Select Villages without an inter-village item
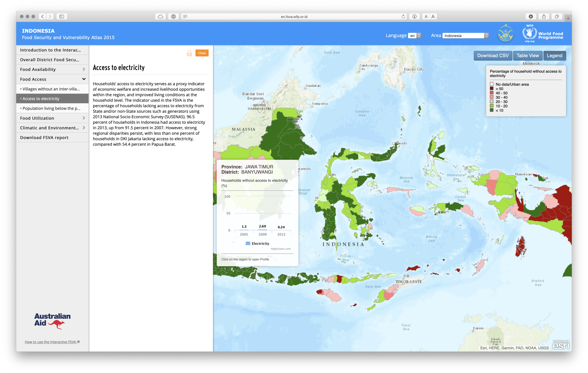This screenshot has width=588, height=373. click(x=52, y=89)
